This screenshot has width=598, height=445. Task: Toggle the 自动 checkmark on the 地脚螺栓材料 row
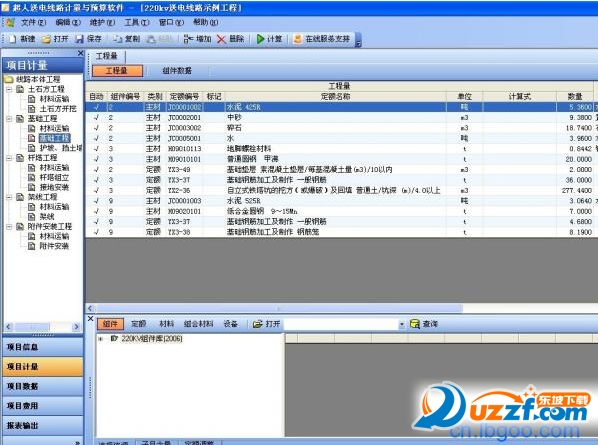(x=96, y=148)
